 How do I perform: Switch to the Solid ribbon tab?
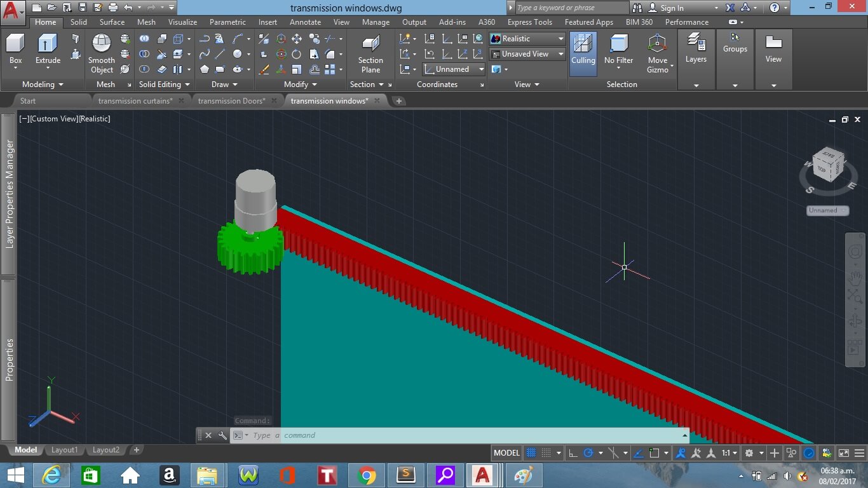point(79,22)
